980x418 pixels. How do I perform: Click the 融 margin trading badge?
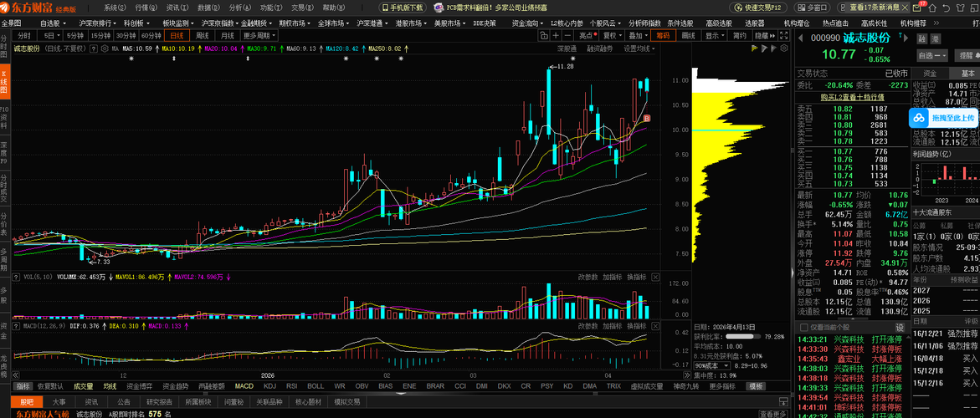pyautogui.click(x=921, y=38)
